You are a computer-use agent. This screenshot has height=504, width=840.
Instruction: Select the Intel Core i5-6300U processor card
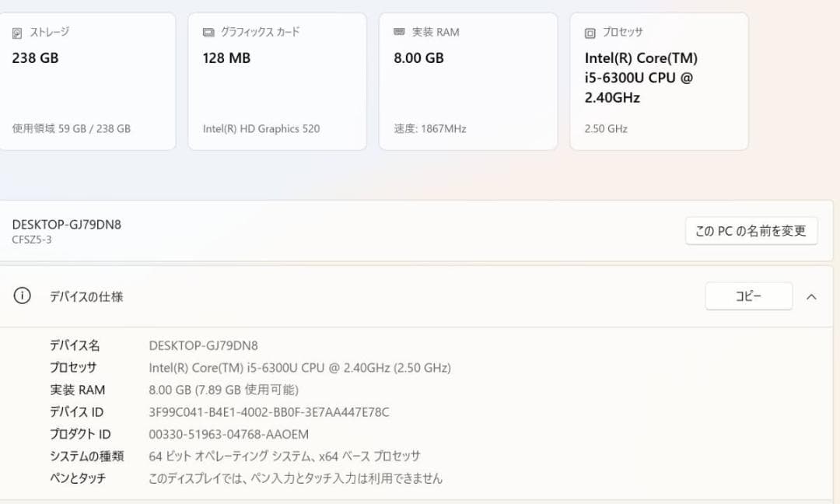(x=659, y=80)
